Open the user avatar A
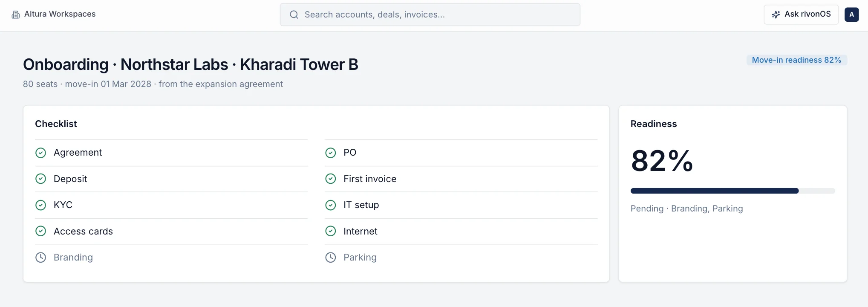Viewport: 868px width, 307px height. [851, 14]
